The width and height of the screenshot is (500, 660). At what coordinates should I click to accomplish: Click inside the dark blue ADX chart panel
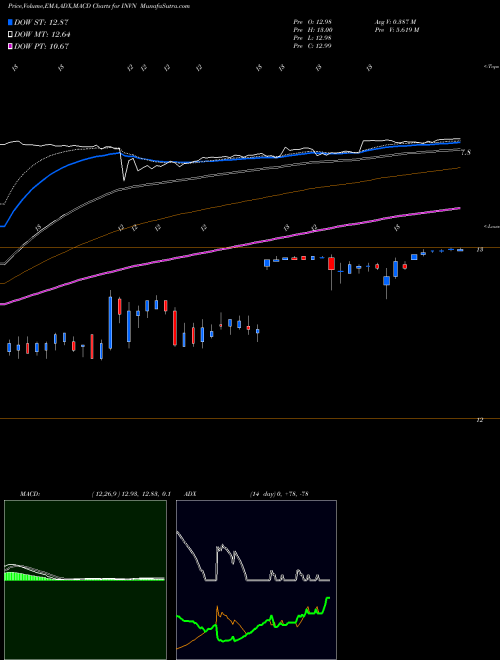256,580
